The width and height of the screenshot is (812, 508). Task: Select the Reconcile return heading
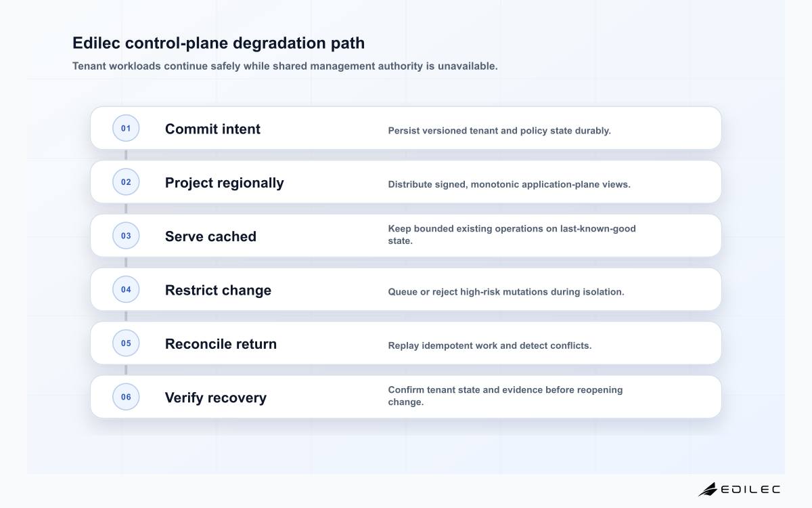point(221,343)
